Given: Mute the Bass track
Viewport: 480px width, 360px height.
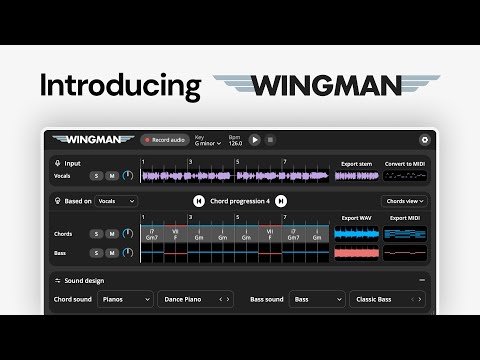Looking at the screenshot, I should point(112,253).
